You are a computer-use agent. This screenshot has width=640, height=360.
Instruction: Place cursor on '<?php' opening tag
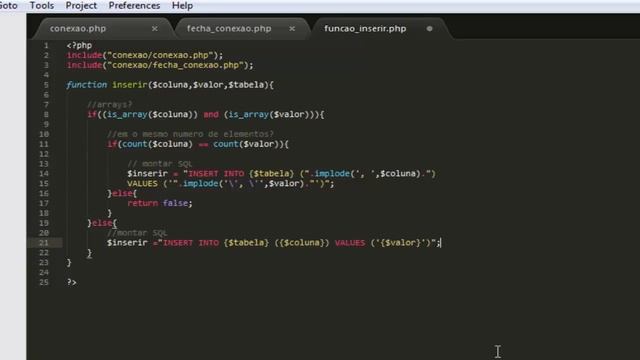[79, 45]
